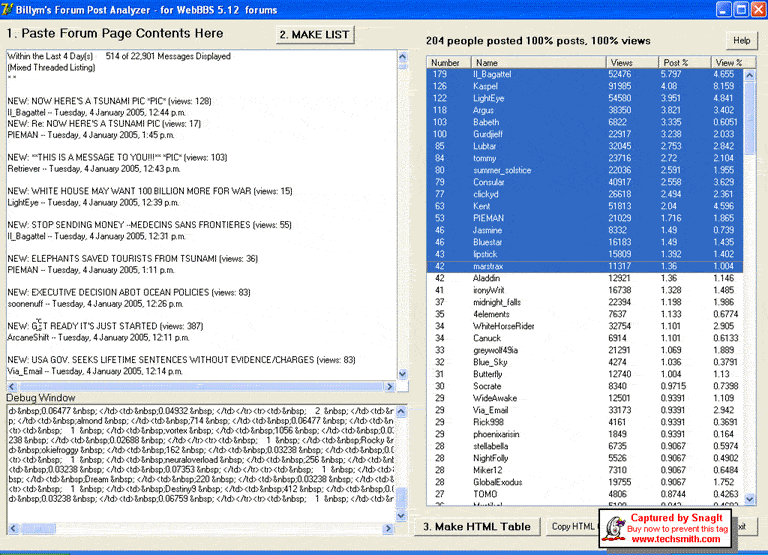Image resolution: width=768 pixels, height=555 pixels.
Task: Sort by the Post % column header
Action: pos(684,63)
